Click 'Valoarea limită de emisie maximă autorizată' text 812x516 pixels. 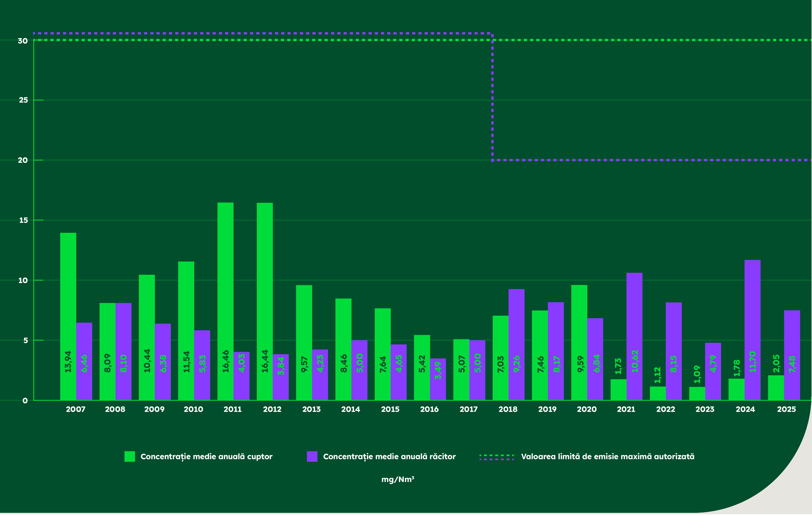click(608, 457)
